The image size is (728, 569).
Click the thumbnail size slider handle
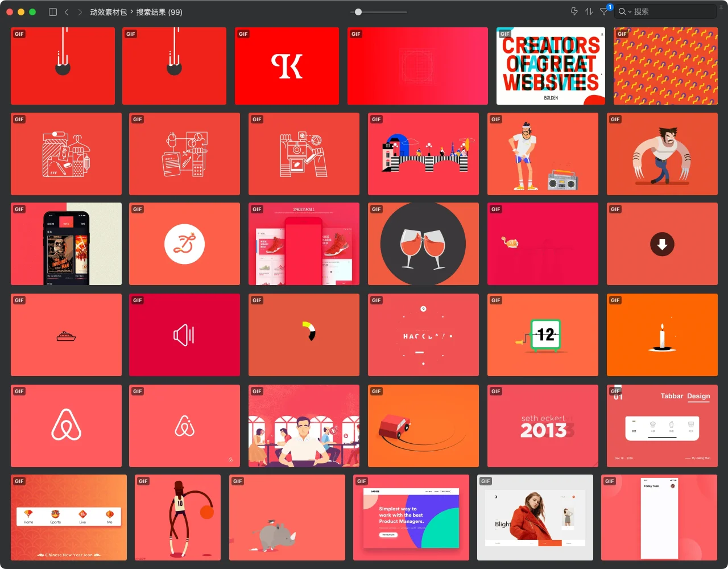pyautogui.click(x=358, y=11)
